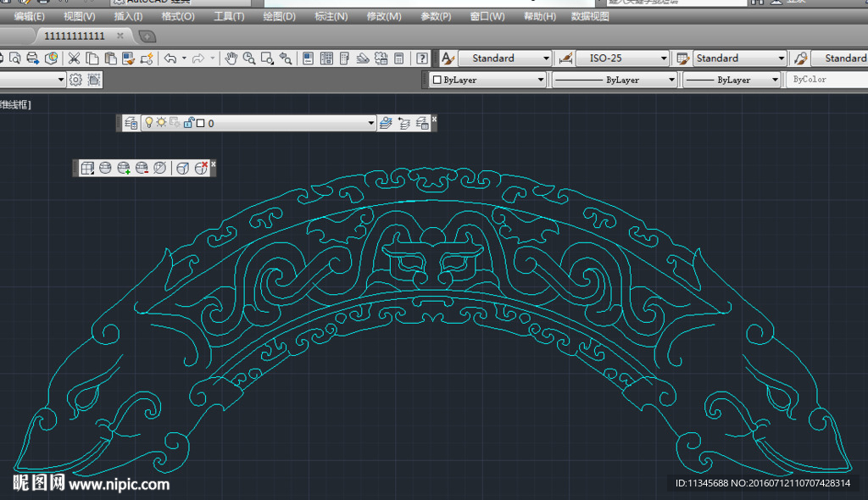Open the DesignCenter icon
The image size is (868, 500).
point(326,58)
